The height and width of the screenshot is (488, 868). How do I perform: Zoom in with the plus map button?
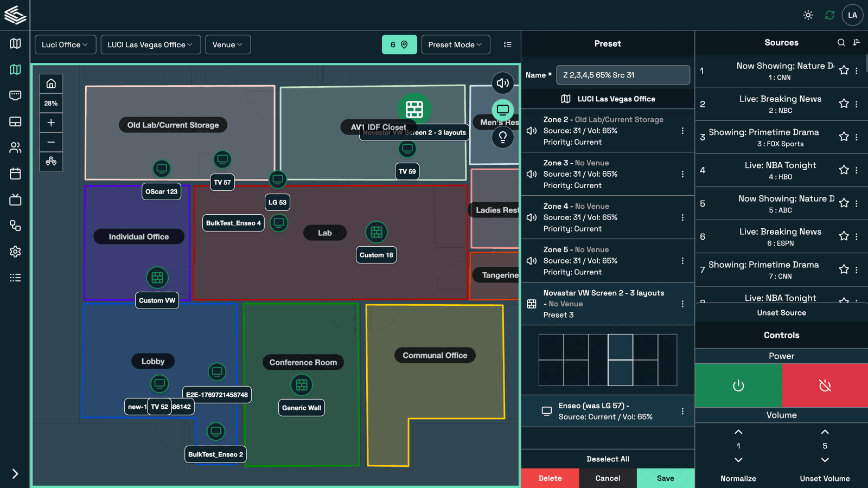pos(51,123)
